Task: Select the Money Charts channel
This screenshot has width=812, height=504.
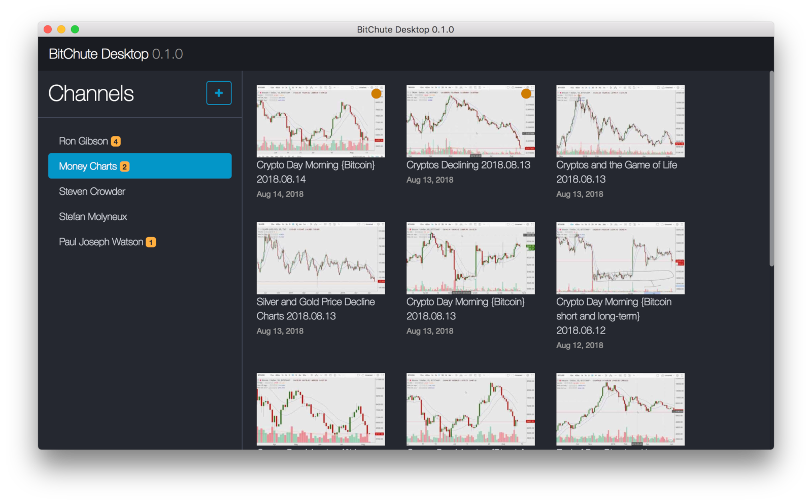Action: (140, 166)
